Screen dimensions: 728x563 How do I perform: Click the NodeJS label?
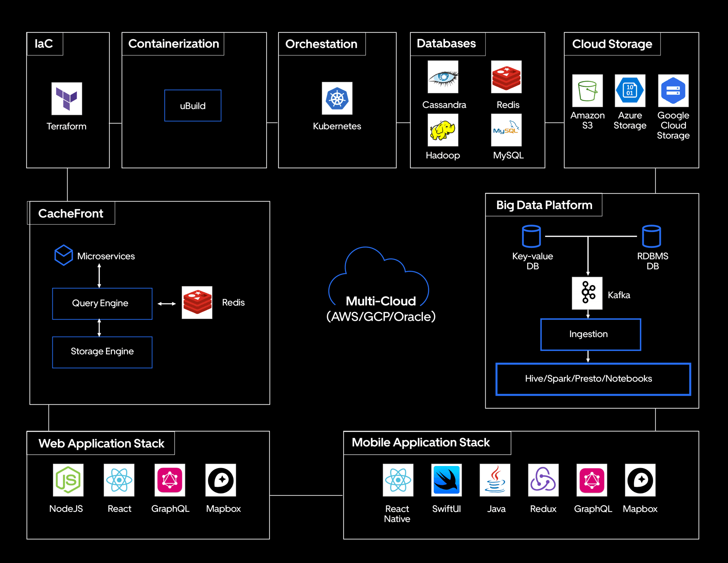66,509
